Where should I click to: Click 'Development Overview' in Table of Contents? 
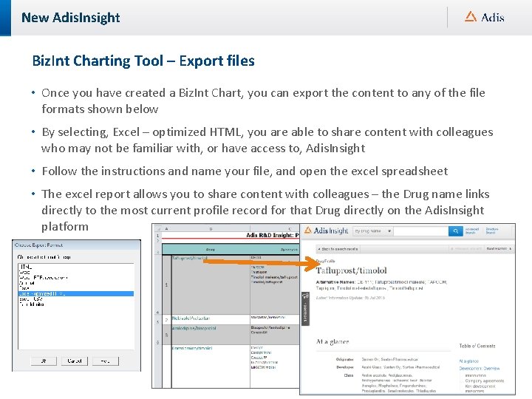pos(479,369)
